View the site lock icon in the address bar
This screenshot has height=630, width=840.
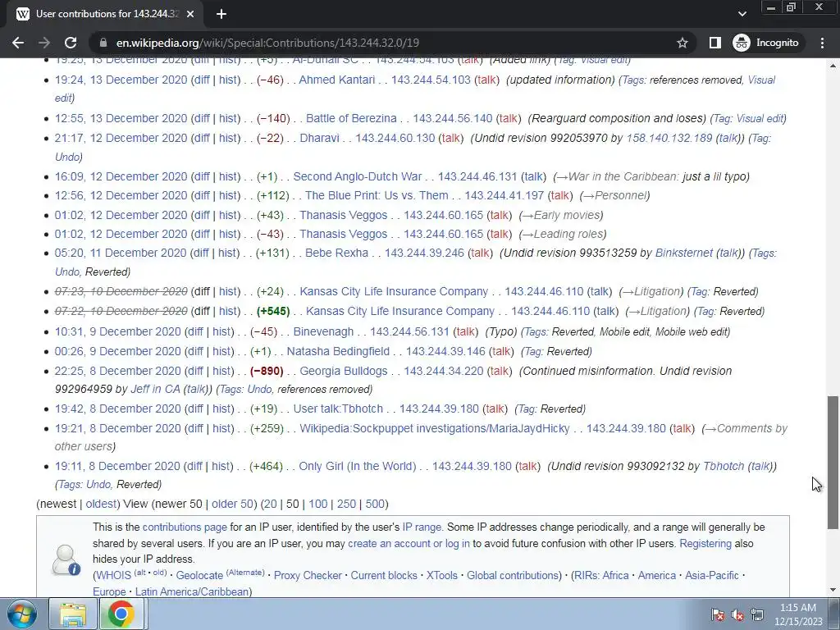click(x=104, y=43)
